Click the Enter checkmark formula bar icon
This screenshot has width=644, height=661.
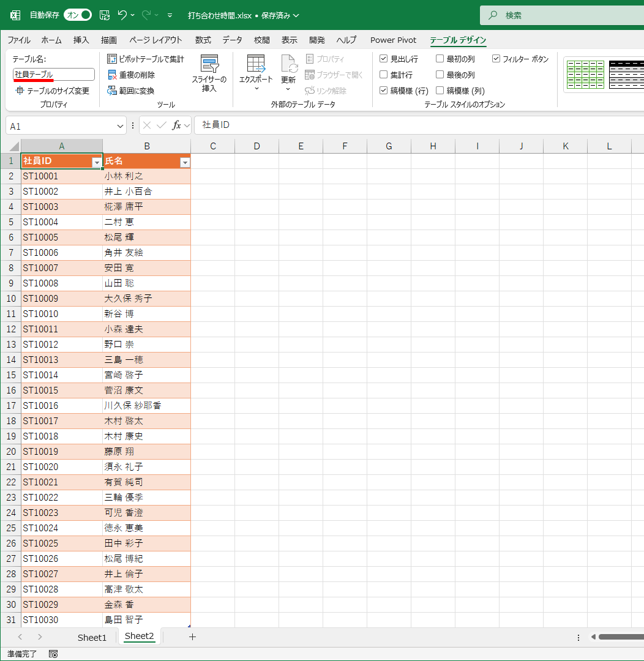(x=161, y=125)
